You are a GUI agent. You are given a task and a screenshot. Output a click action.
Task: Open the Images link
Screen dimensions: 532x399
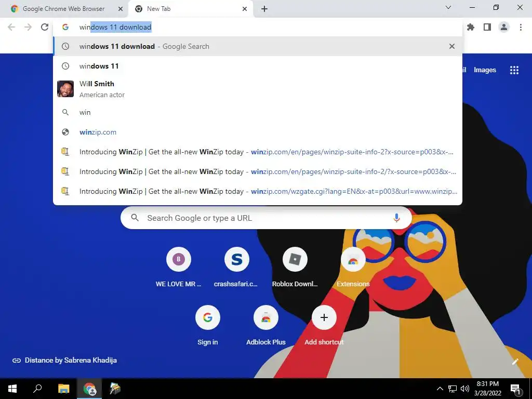pyautogui.click(x=485, y=70)
